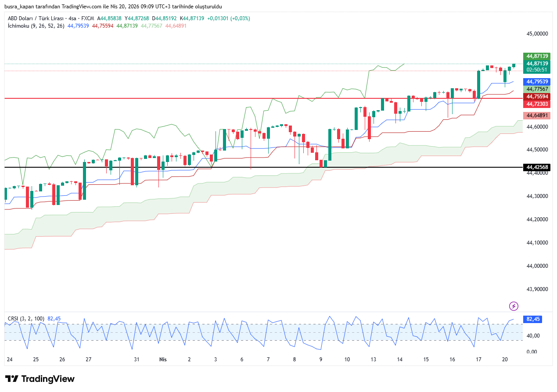This screenshot has width=557, height=392.
Task: Click the black 44,42568 price level tag
Action: tap(537, 167)
